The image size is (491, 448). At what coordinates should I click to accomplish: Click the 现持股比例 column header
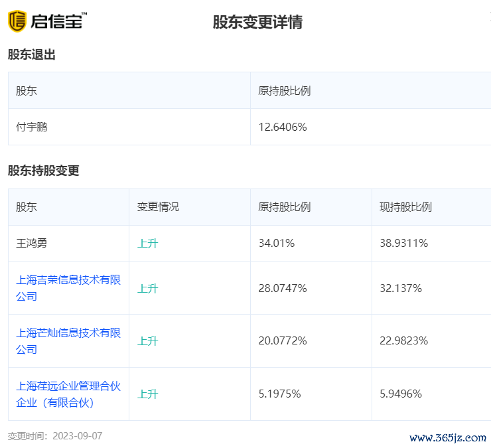point(405,207)
